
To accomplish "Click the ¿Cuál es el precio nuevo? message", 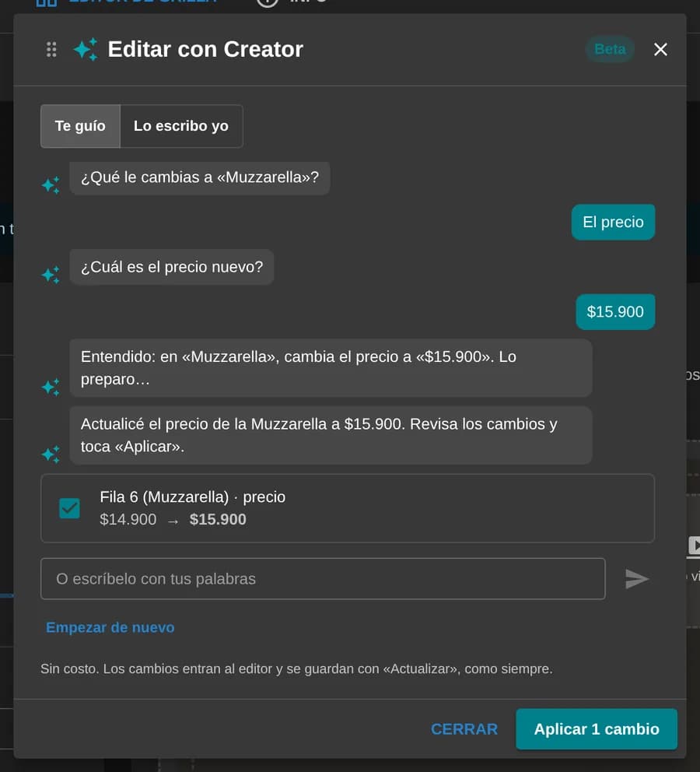I will 172,267.
